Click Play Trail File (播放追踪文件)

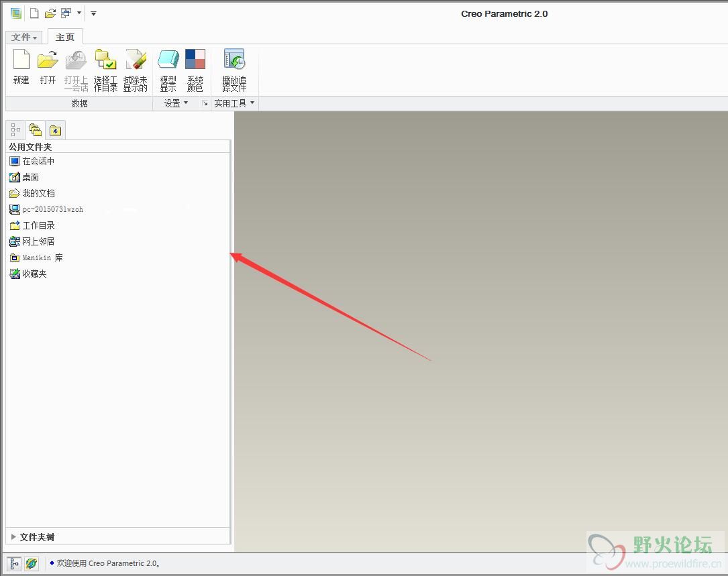pos(234,70)
